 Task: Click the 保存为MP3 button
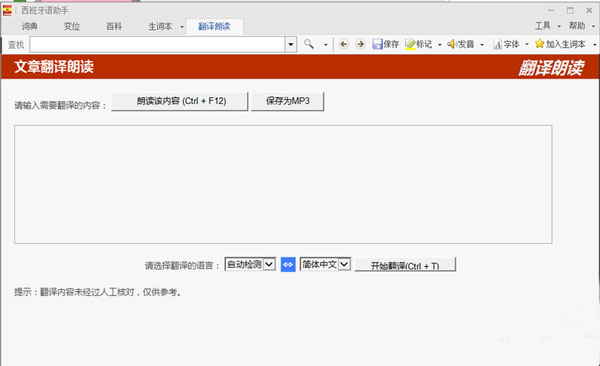tap(287, 101)
